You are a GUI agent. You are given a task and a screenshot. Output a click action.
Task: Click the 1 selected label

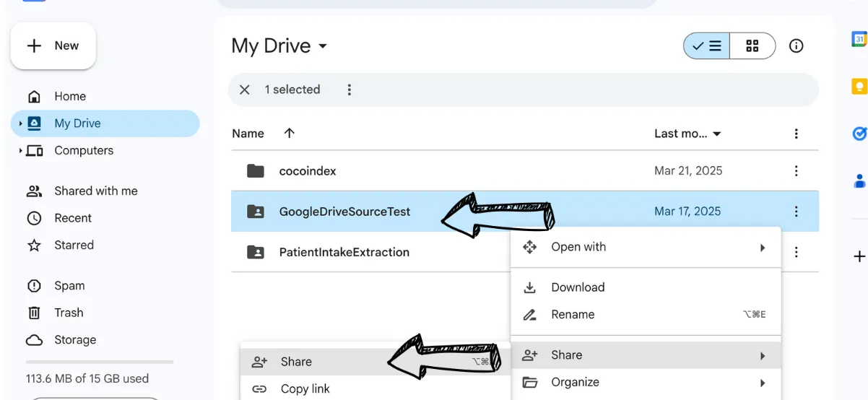pos(292,90)
